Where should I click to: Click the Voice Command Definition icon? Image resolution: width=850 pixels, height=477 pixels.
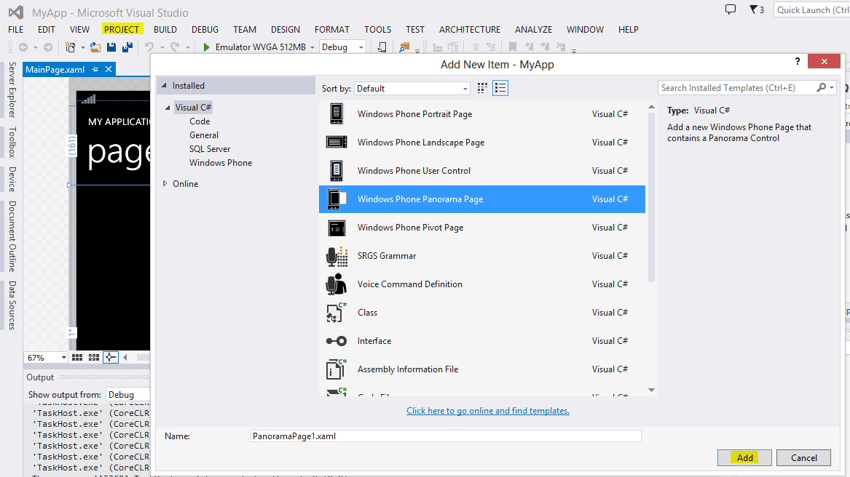[x=337, y=285]
